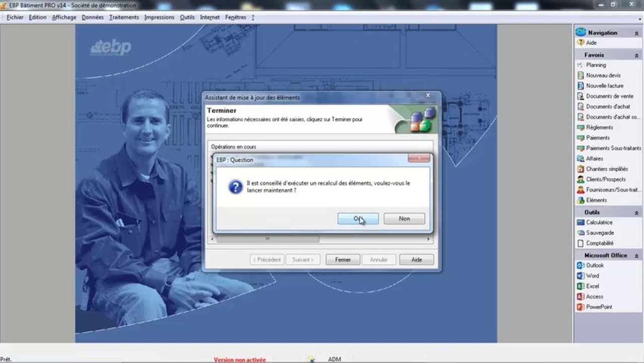Click the Nouvelle facture icon
Image resolution: width=644 pixels, height=363 pixels.
[x=581, y=86]
